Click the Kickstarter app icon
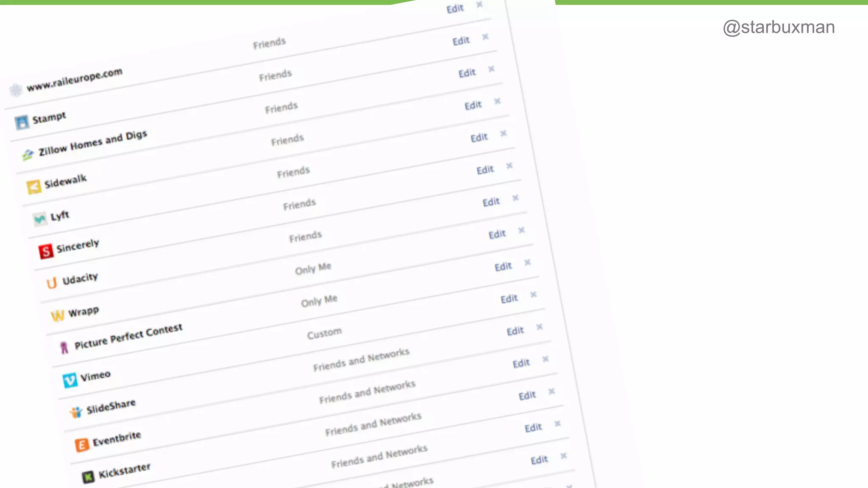The height and width of the screenshot is (488, 868). (x=88, y=477)
